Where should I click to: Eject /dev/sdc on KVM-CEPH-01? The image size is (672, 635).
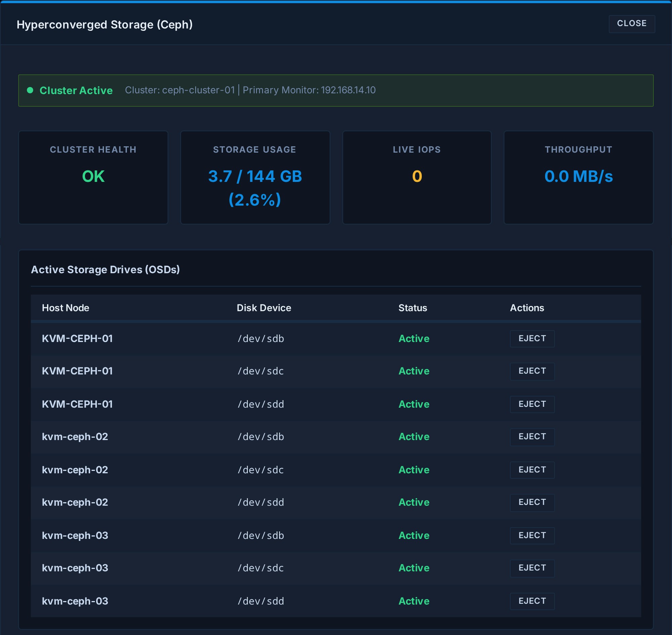(x=532, y=371)
